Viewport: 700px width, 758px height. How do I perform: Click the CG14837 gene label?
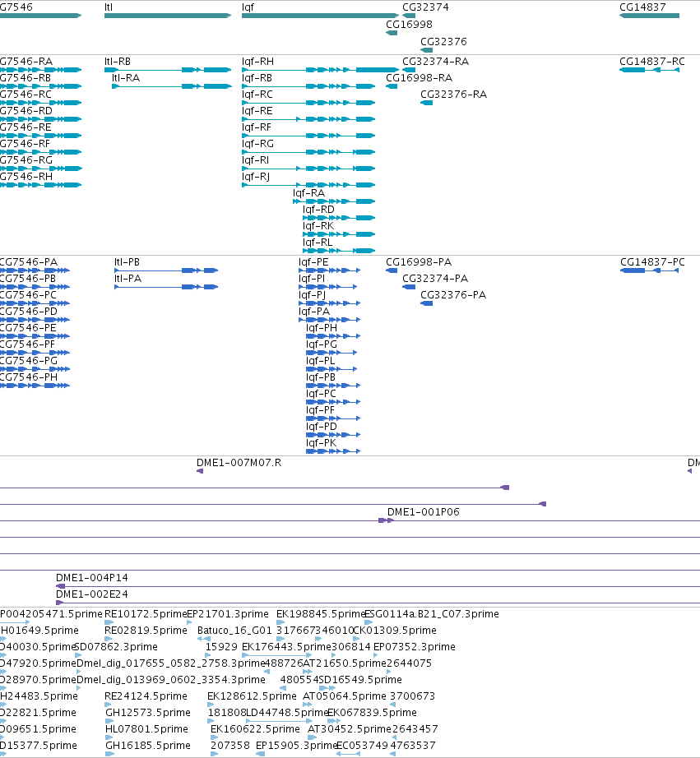tap(642, 7)
